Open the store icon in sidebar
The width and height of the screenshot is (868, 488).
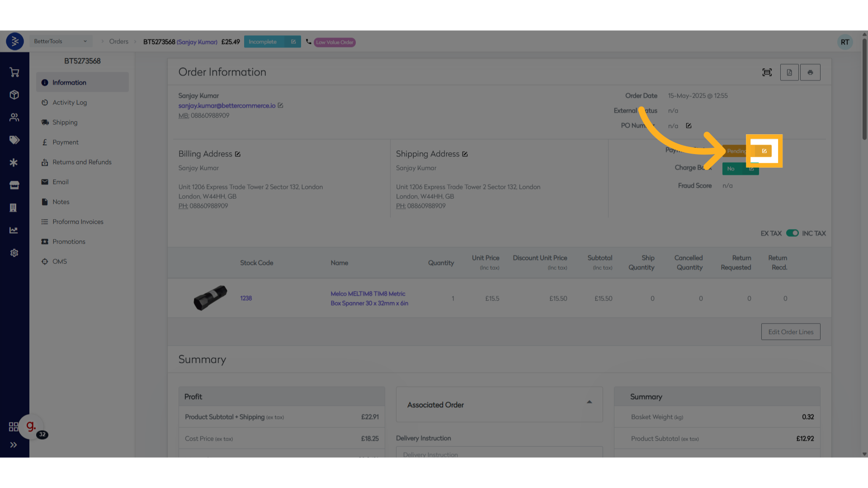(x=14, y=185)
